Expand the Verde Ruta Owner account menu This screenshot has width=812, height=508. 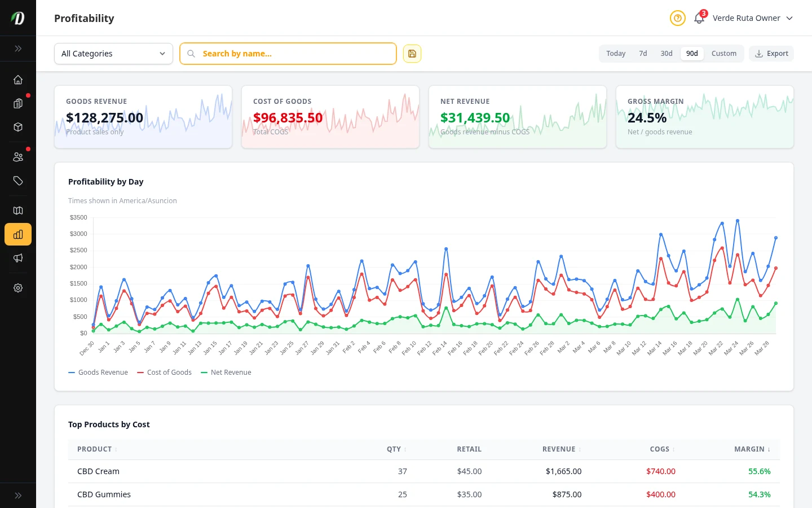[752, 18]
